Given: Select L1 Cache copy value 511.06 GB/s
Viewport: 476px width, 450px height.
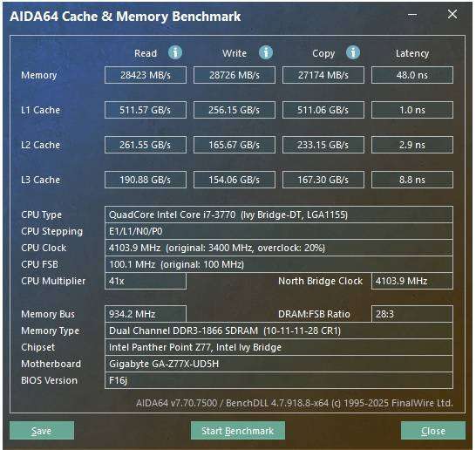Looking at the screenshot, I should coord(323,110).
